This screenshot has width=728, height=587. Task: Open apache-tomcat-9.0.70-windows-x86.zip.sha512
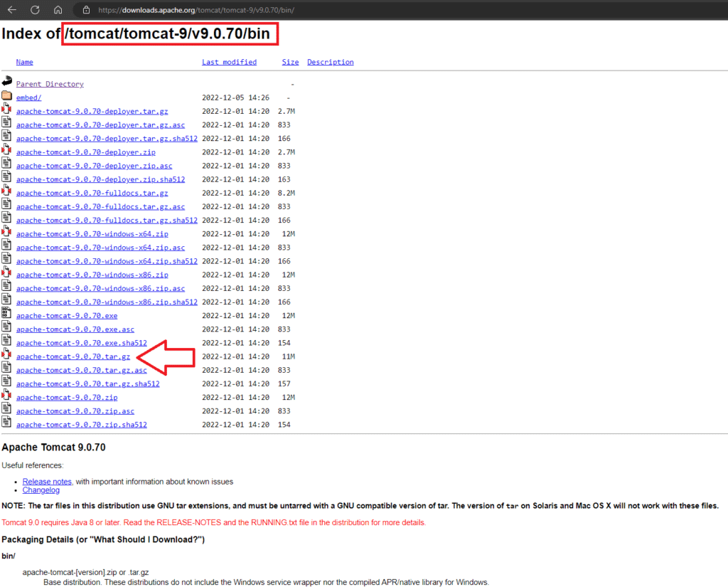[107, 302]
